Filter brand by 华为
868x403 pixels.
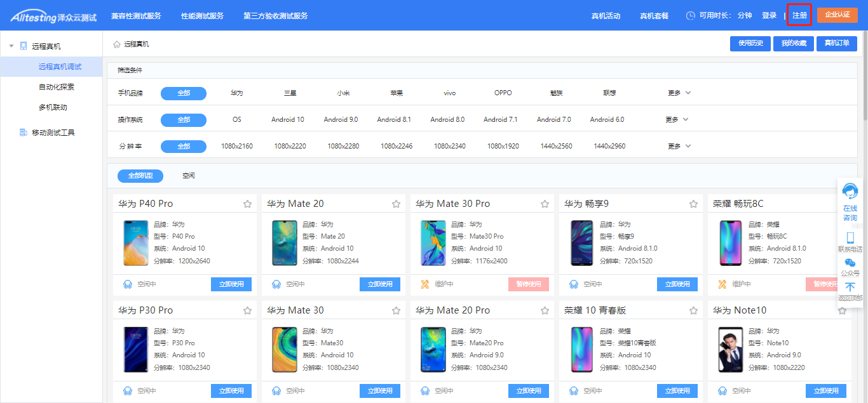[237, 93]
